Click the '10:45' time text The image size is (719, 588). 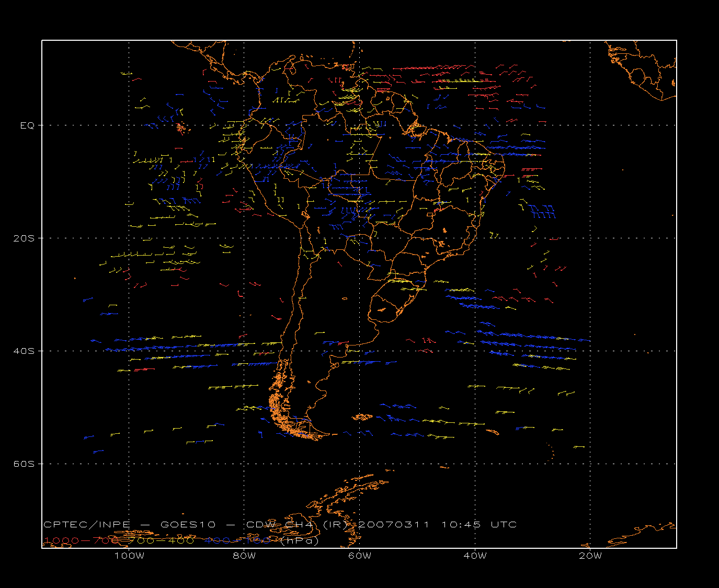pos(461,525)
